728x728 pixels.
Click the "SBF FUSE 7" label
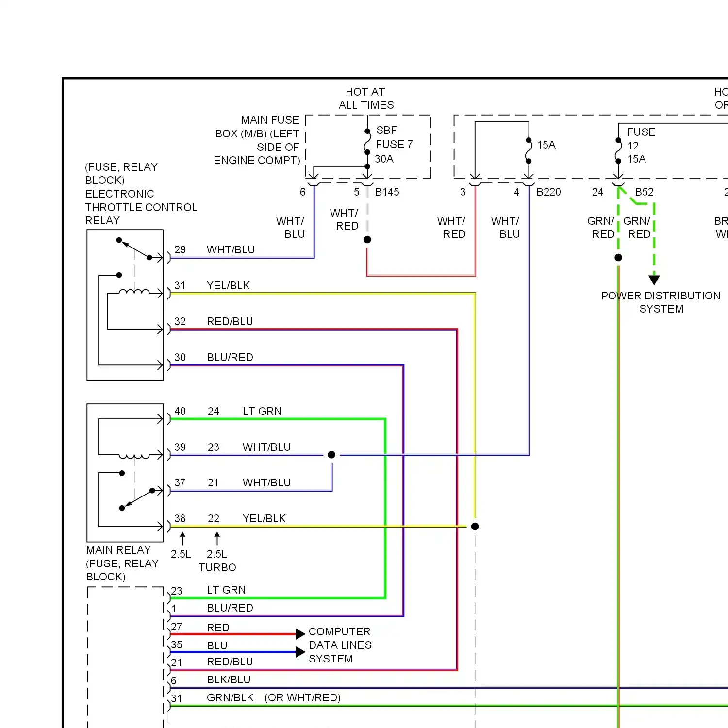pyautogui.click(x=394, y=137)
